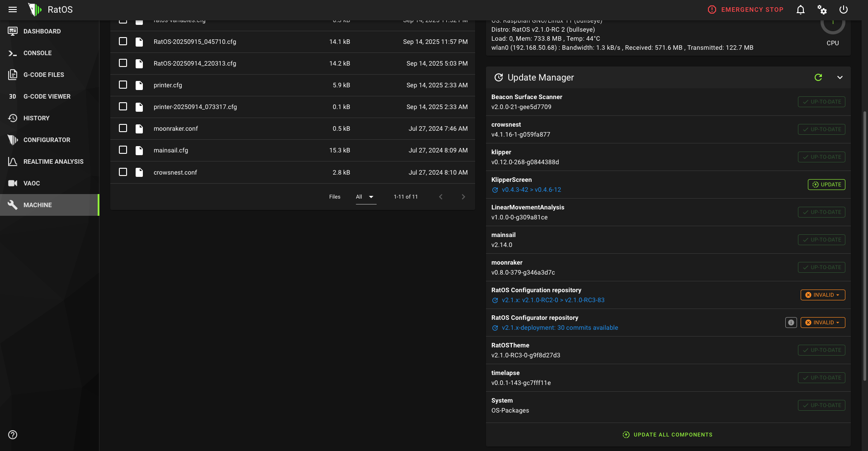The width and height of the screenshot is (868, 451).
Task: Open the notifications bell
Action: tap(800, 9)
